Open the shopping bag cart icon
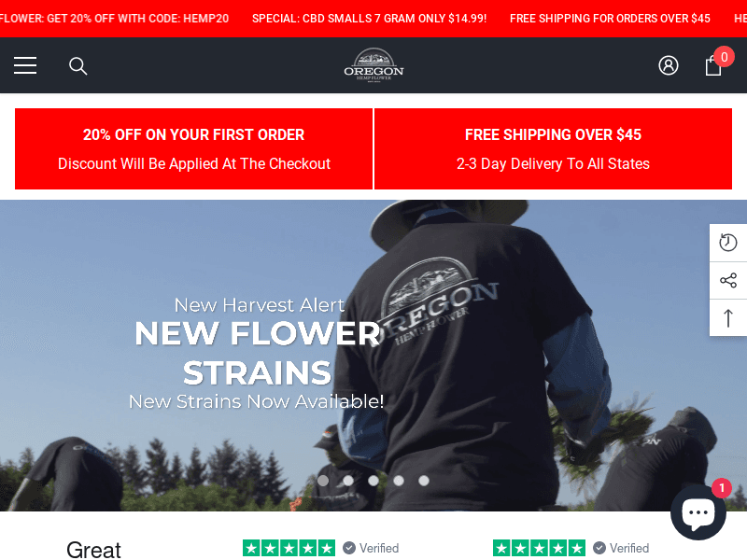The width and height of the screenshot is (747, 560). point(713,65)
